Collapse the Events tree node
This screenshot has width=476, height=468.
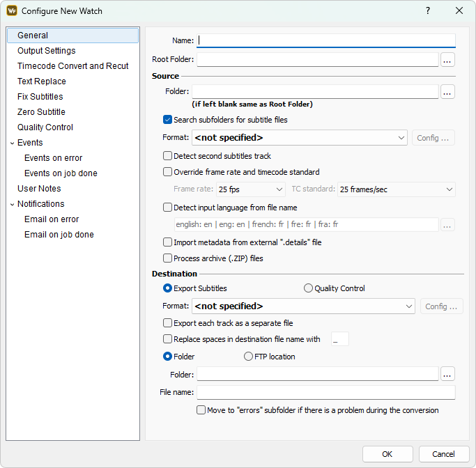click(x=12, y=143)
